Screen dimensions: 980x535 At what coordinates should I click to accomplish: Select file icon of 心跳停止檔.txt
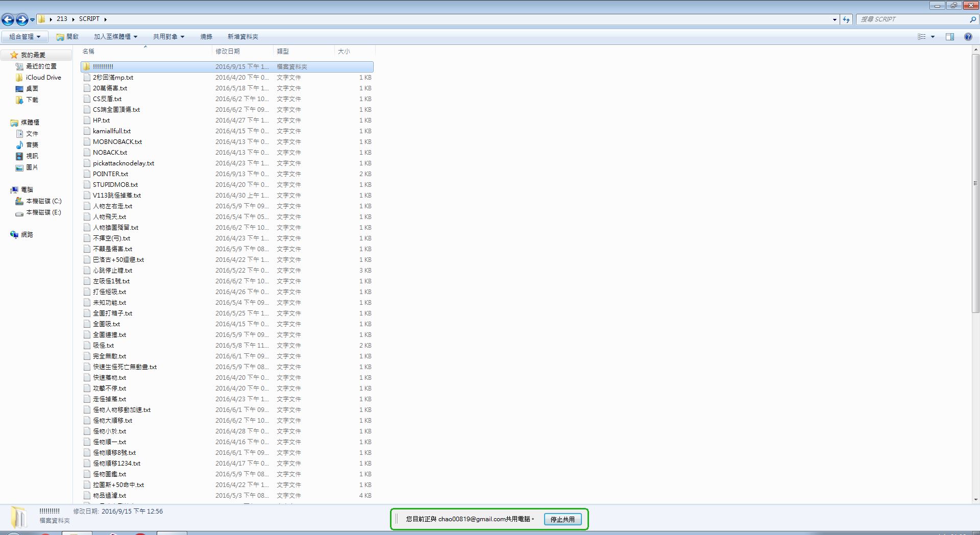click(x=87, y=271)
